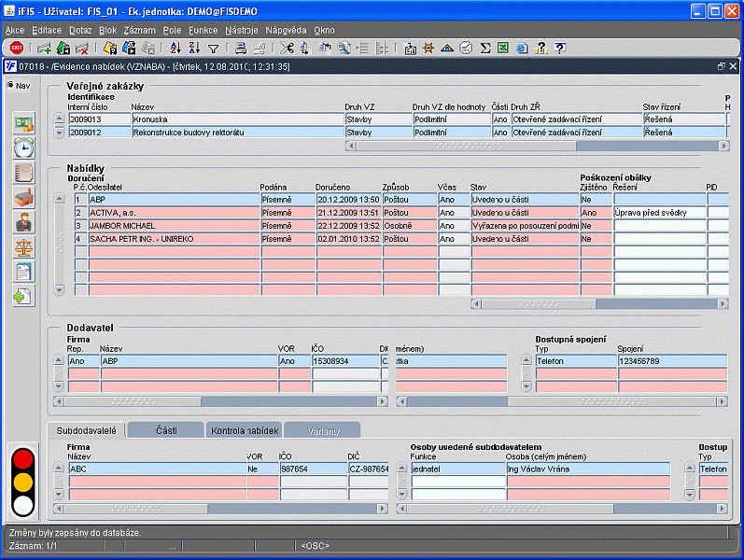Select the Nav radio button
Viewport: 744px width, 560px height.
11,86
